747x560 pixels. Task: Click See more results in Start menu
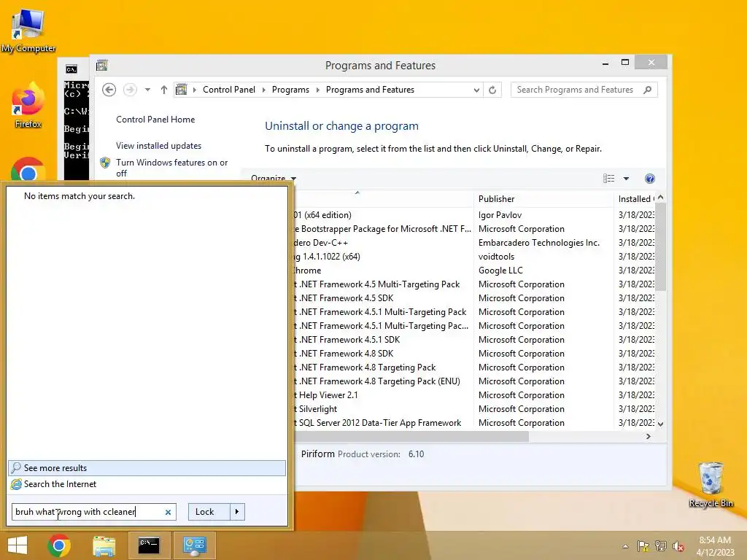click(147, 468)
